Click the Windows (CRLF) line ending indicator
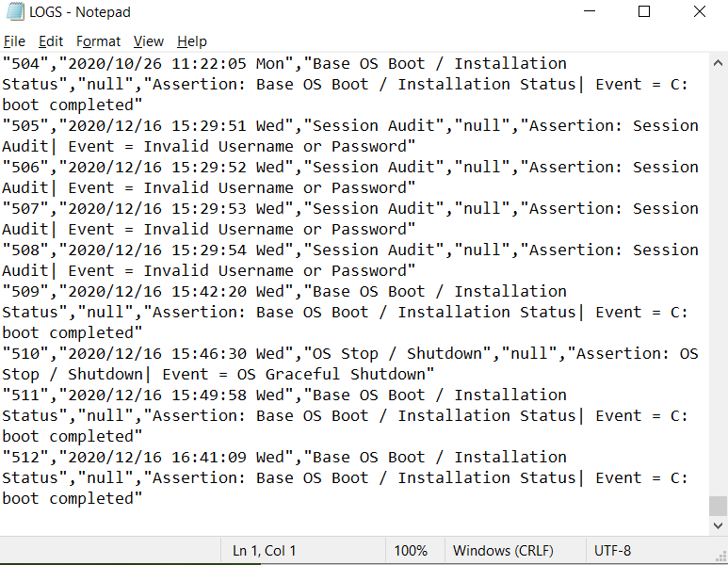 (503, 551)
